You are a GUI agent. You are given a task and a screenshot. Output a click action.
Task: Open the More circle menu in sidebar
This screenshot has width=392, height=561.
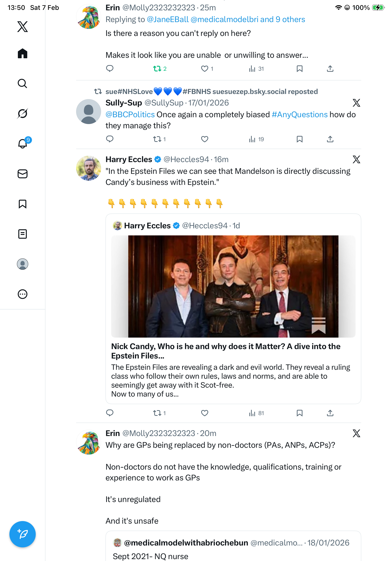click(x=23, y=294)
